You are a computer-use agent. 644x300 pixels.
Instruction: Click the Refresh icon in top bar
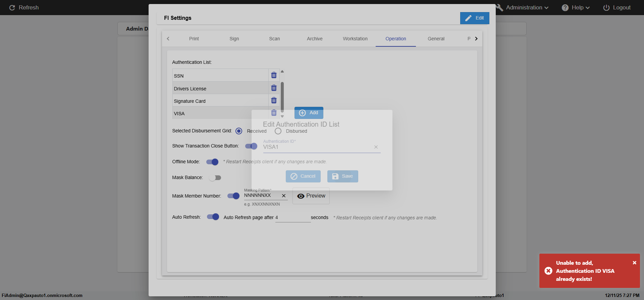[12, 8]
